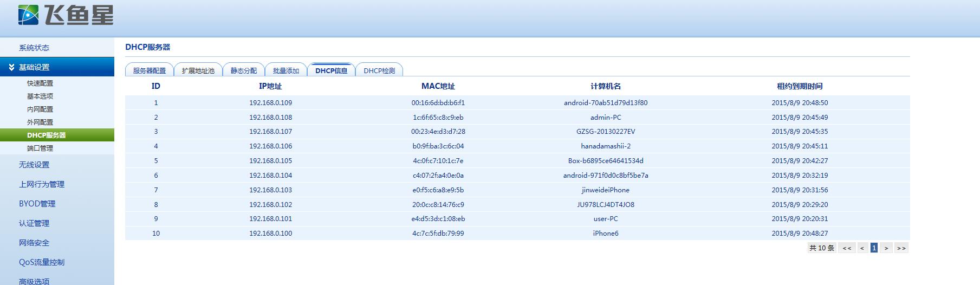Open the DHCP检测 tab
This screenshot has width=980, height=285.
(x=379, y=70)
